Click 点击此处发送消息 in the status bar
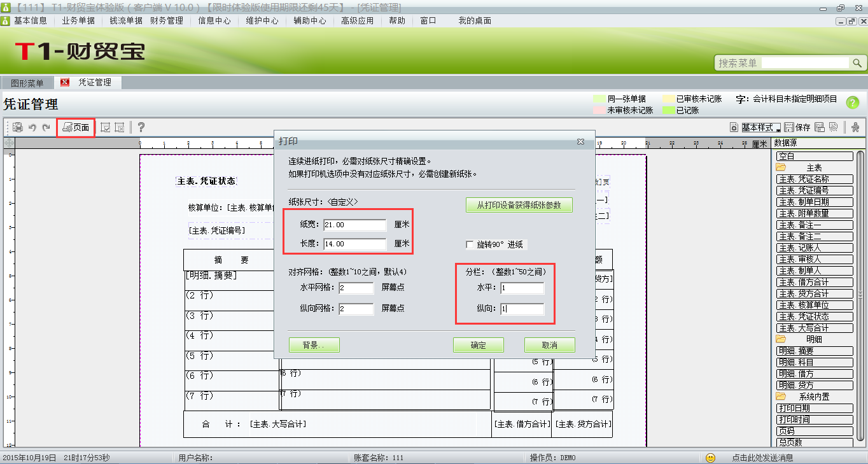Screen dimensions: 868x464 pos(762,458)
